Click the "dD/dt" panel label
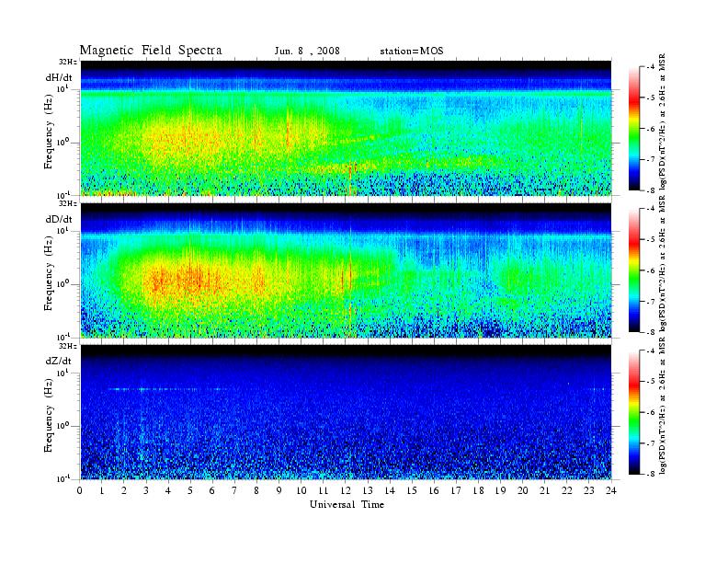The width and height of the screenshot is (728, 563). click(x=59, y=219)
